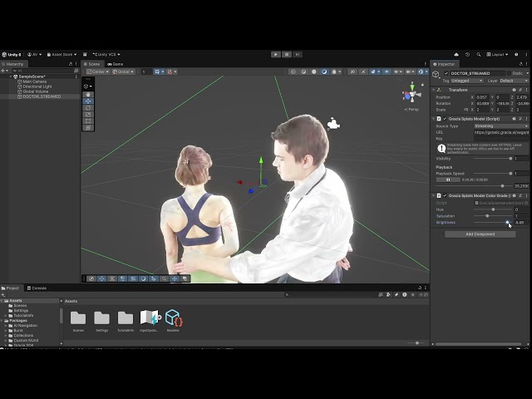Select the Inspector tab
This screenshot has width=532, height=399.
444,64
